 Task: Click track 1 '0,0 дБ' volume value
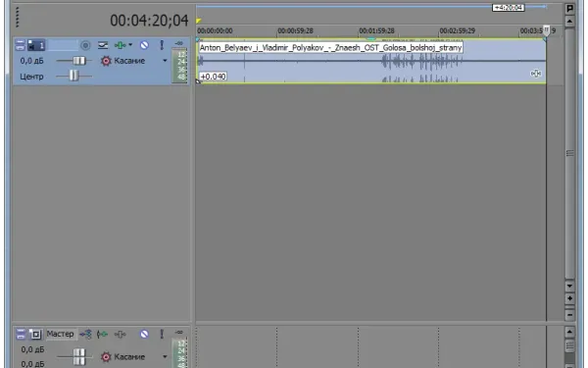point(32,61)
